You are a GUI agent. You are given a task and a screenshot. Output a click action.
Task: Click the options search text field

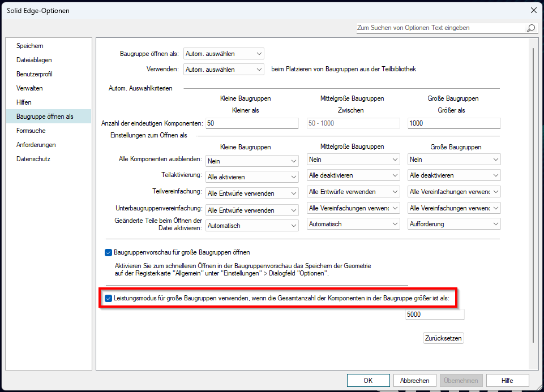click(440, 28)
